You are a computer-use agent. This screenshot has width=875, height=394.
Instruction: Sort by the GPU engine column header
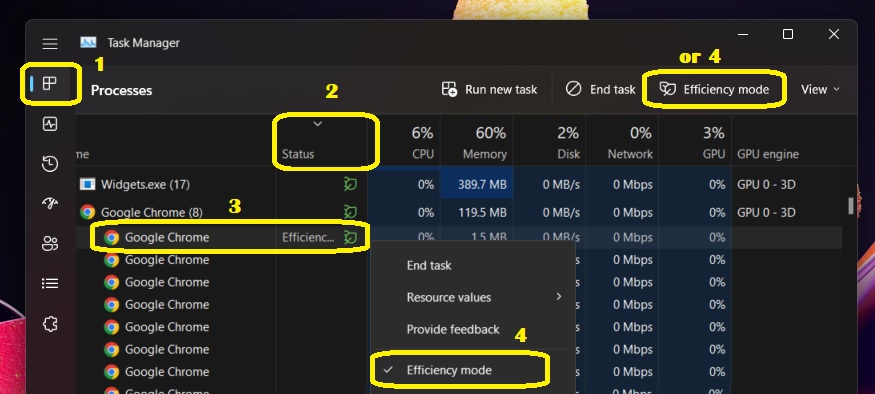pos(768,154)
